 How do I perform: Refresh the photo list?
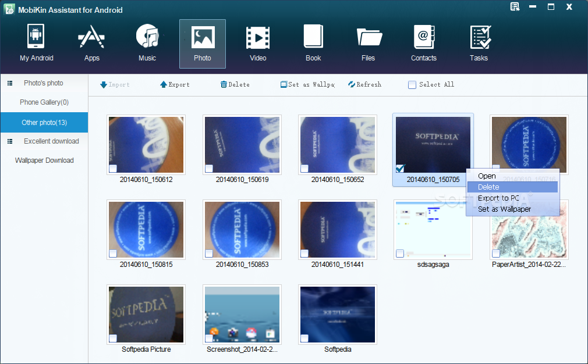(365, 85)
